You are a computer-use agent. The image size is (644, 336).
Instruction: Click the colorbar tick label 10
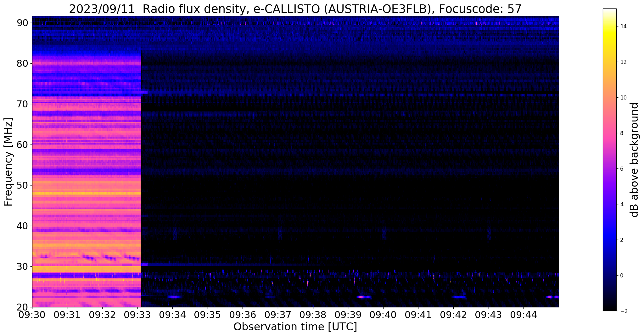click(623, 98)
